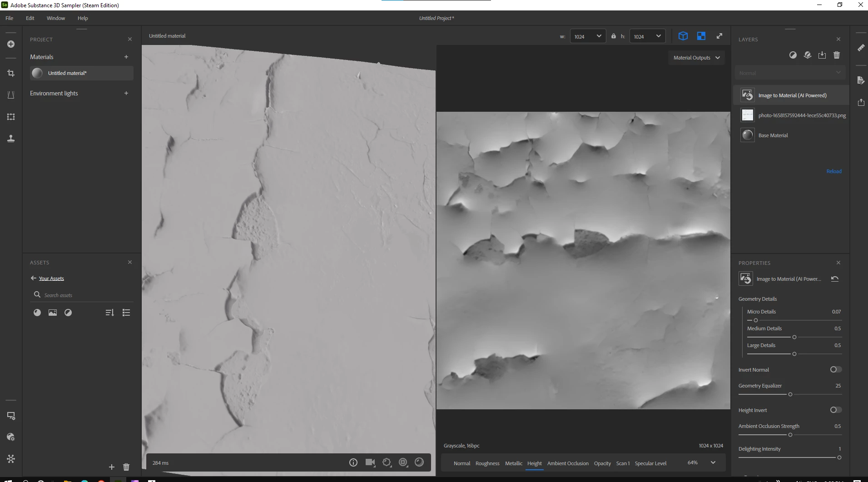
Task: Switch to 3D view cube icon
Action: click(683, 36)
